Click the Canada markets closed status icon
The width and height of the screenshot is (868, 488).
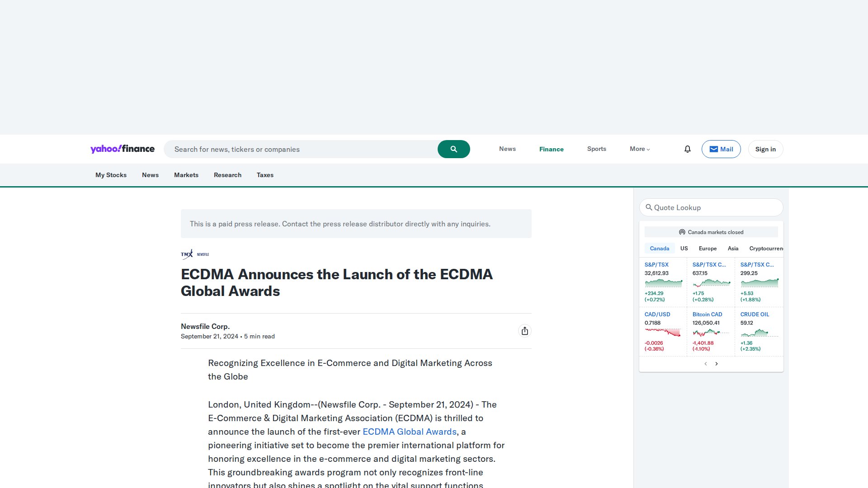(682, 232)
